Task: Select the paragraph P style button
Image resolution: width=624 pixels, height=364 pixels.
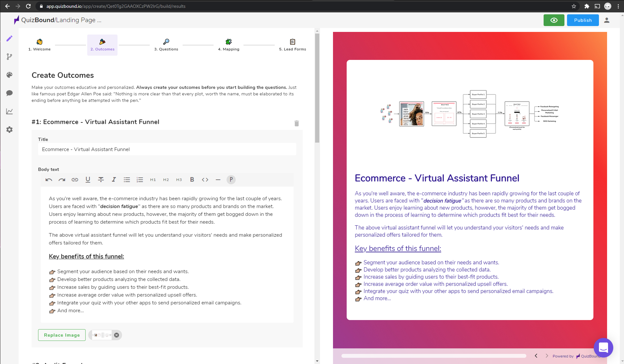Action: point(231,180)
